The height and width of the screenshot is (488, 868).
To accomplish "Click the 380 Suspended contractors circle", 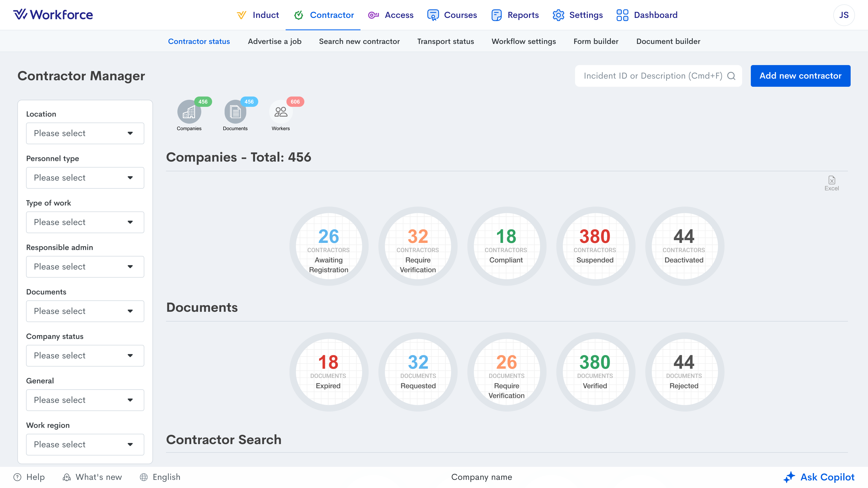I will coord(595,246).
